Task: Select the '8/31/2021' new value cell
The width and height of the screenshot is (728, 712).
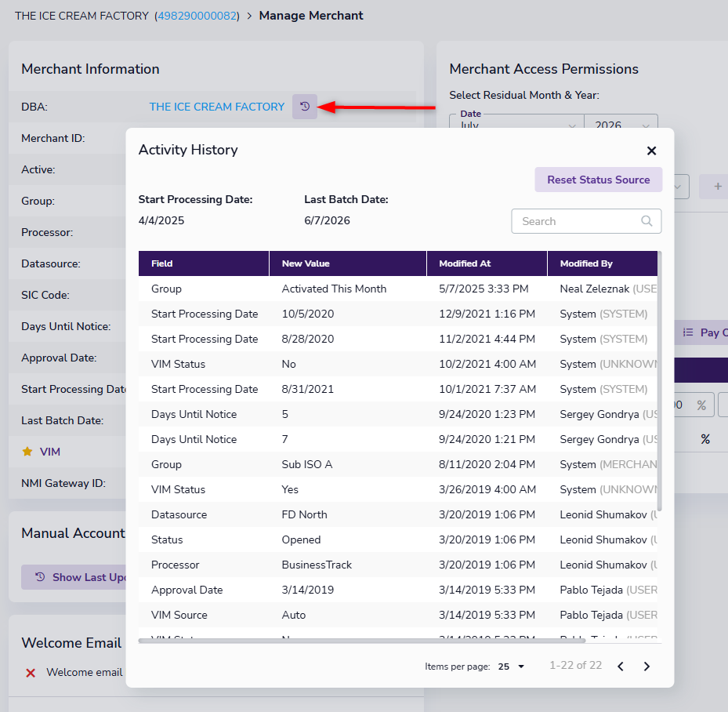Action: pos(308,389)
